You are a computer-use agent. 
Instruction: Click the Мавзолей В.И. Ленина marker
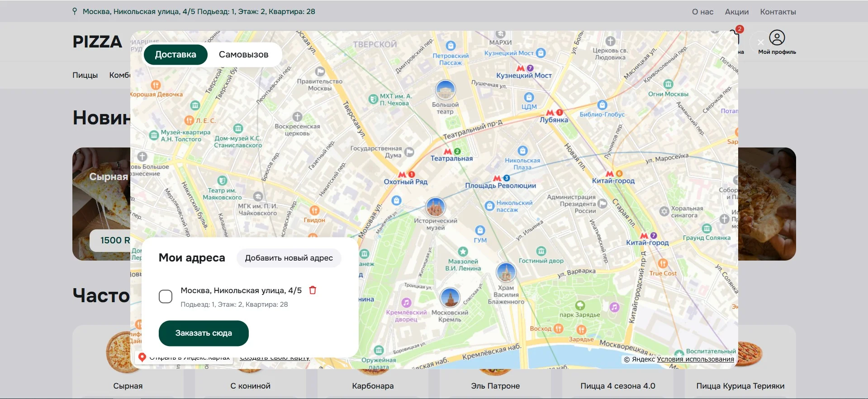(x=463, y=252)
